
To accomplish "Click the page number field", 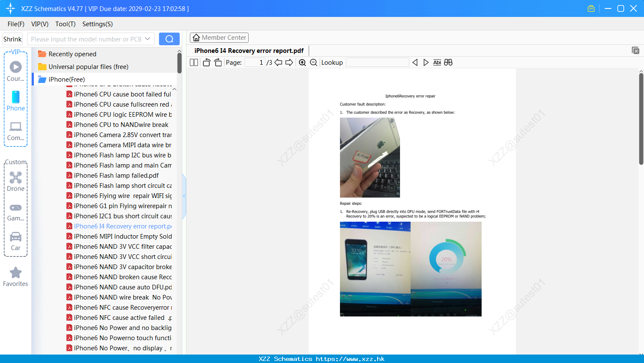I will pyautogui.click(x=255, y=62).
